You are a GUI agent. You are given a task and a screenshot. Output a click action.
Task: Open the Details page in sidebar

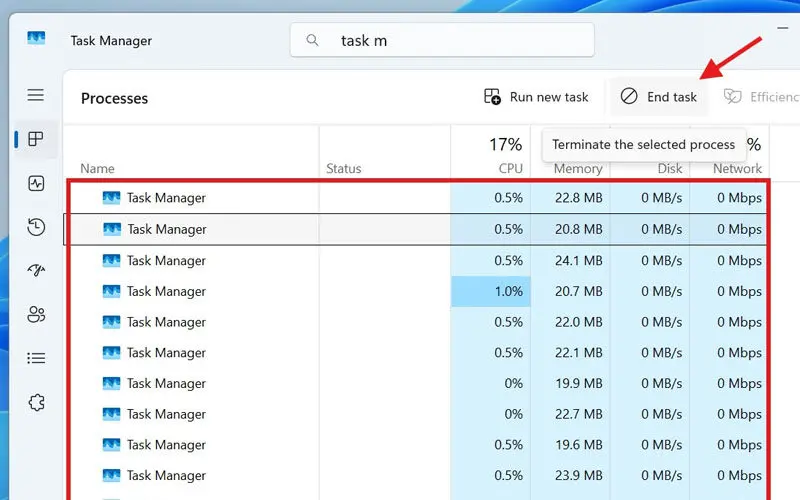click(36, 358)
